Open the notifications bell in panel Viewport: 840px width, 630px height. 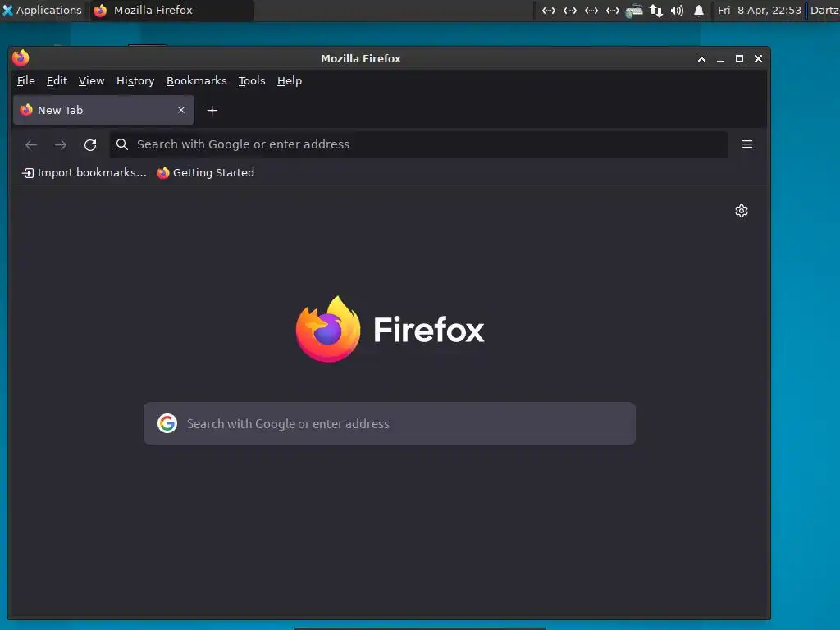click(x=699, y=11)
